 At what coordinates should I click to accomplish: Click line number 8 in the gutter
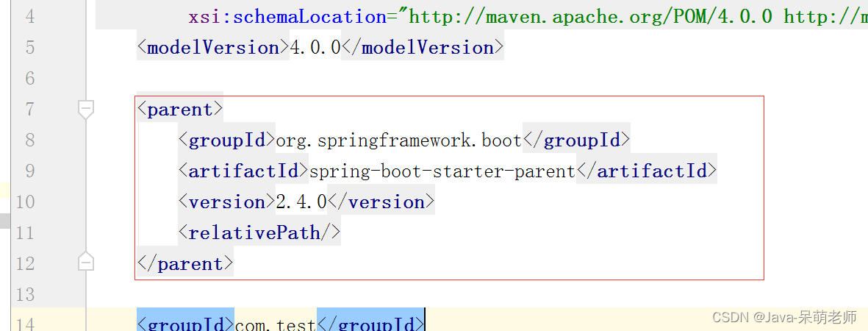(29, 140)
